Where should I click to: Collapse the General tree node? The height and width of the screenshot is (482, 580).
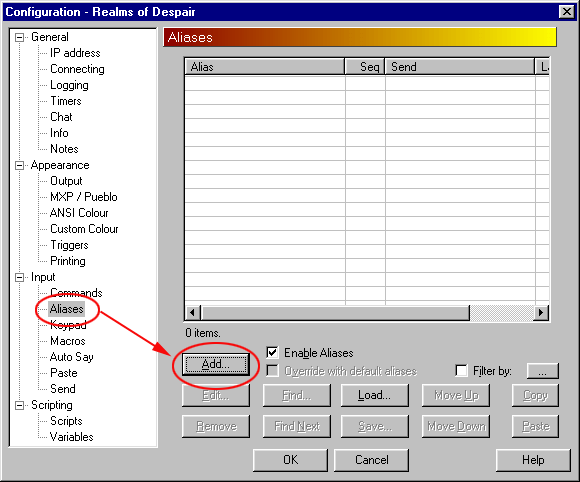pos(19,37)
